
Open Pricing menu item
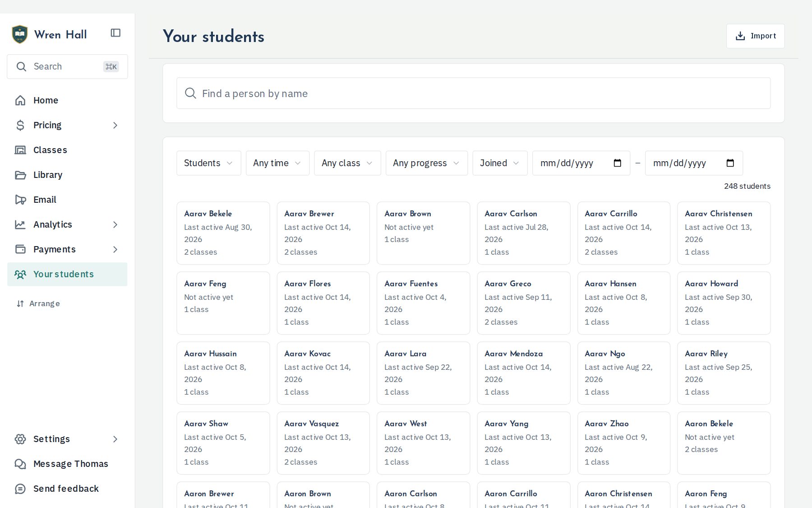[67, 125]
